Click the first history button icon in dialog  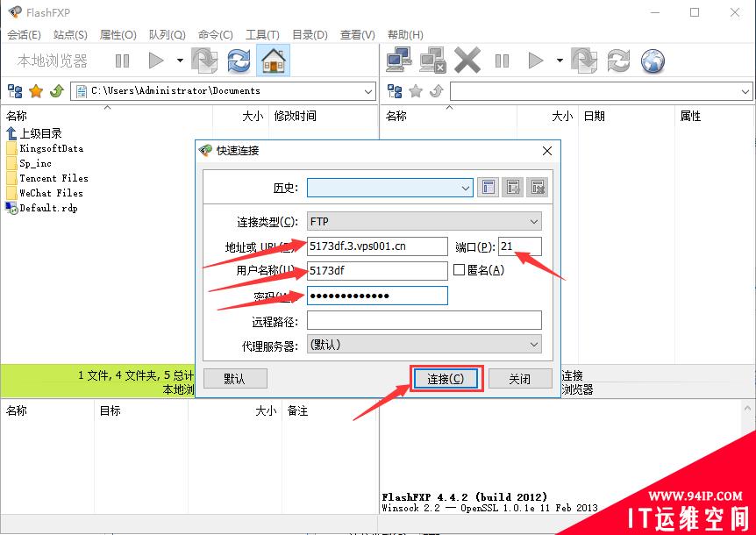coord(489,188)
